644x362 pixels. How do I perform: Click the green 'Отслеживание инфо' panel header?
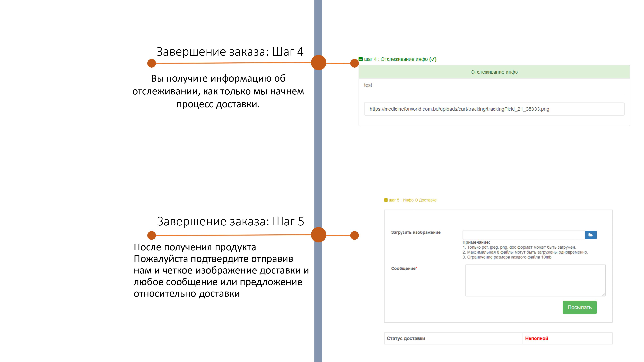point(494,72)
